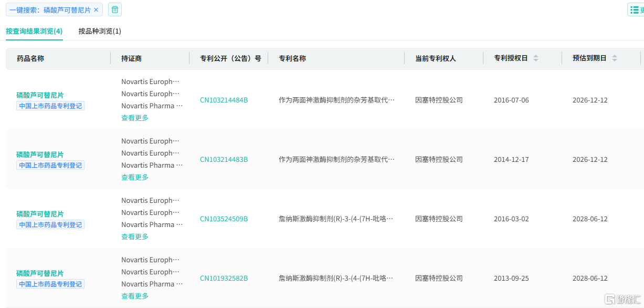Click the 专利名称 column header

(292, 58)
